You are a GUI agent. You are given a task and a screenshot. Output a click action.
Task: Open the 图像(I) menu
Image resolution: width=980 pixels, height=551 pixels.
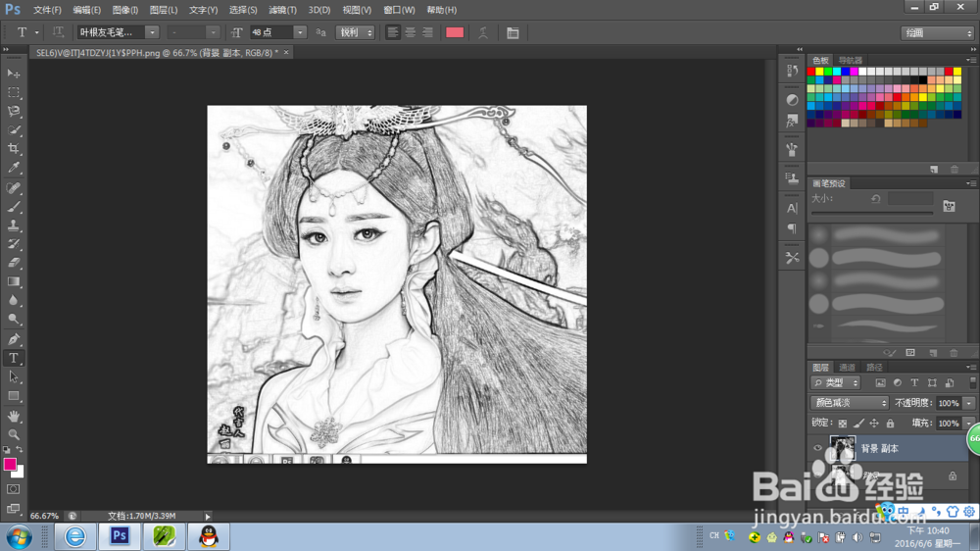click(125, 10)
